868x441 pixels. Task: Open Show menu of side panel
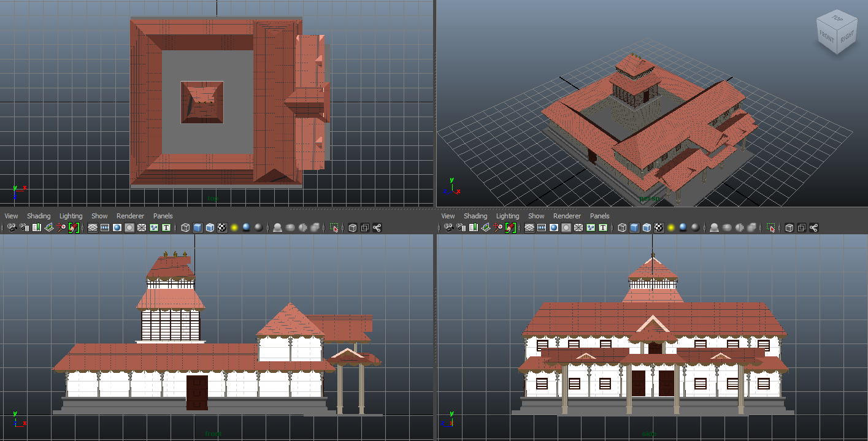536,216
